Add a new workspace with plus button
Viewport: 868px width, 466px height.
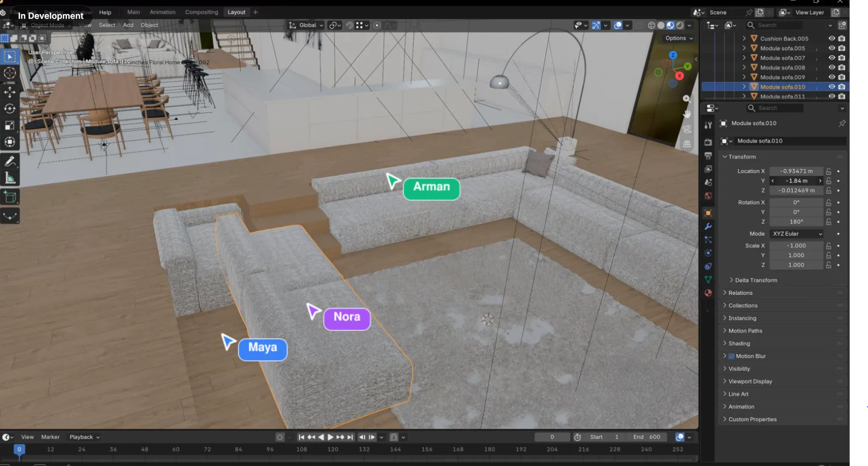click(255, 12)
